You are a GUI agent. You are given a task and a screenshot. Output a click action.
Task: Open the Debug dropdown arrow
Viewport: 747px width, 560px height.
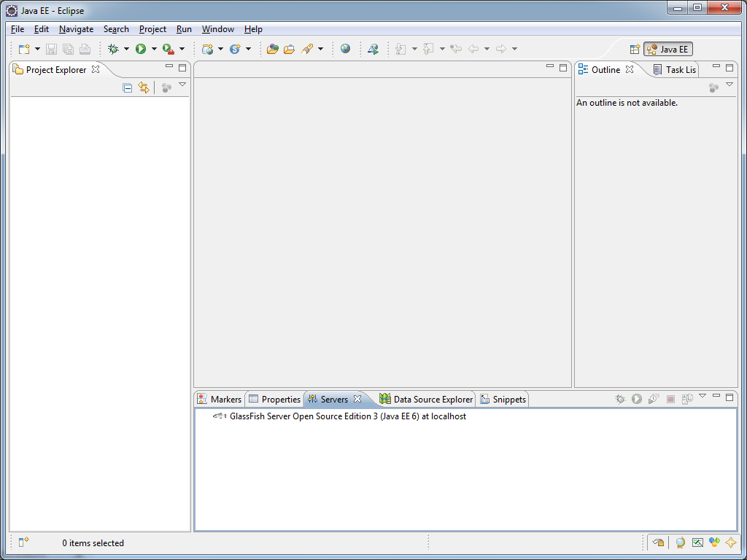pos(126,49)
